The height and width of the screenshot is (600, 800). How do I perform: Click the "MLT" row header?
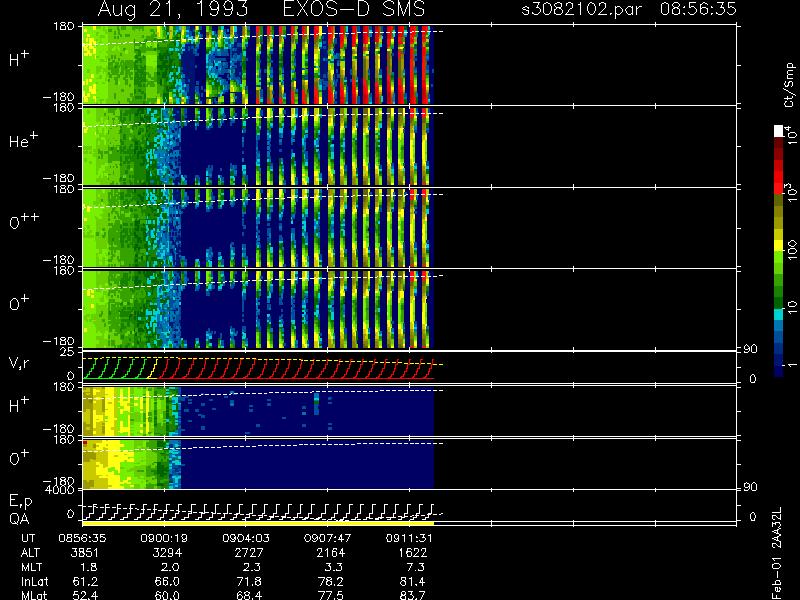[31, 567]
